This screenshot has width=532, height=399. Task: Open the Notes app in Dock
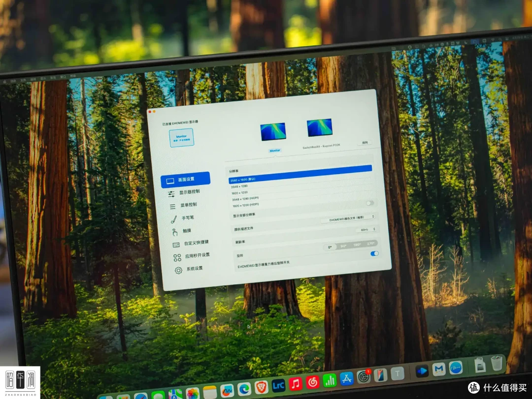tap(210, 393)
